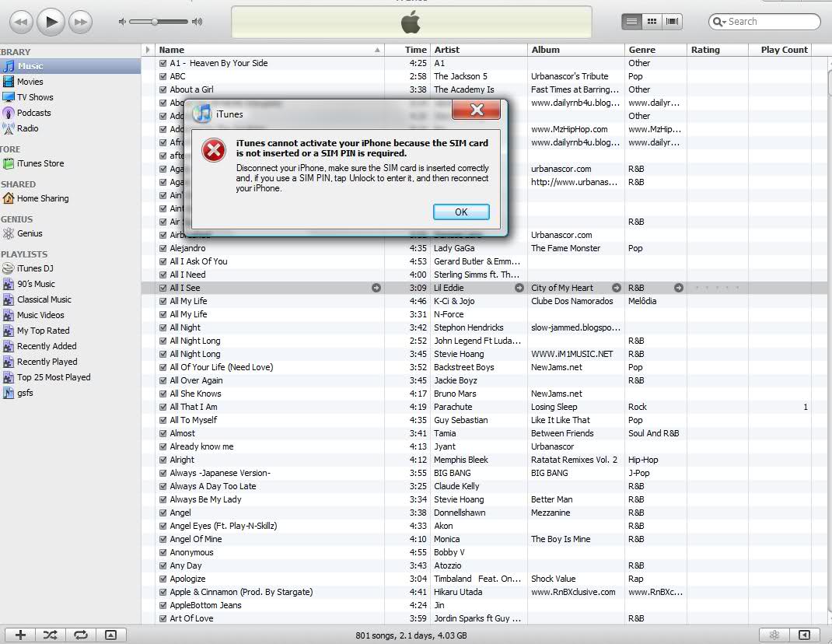The height and width of the screenshot is (644, 832).
Task: Toggle repeat playback
Action: pyautogui.click(x=81, y=635)
